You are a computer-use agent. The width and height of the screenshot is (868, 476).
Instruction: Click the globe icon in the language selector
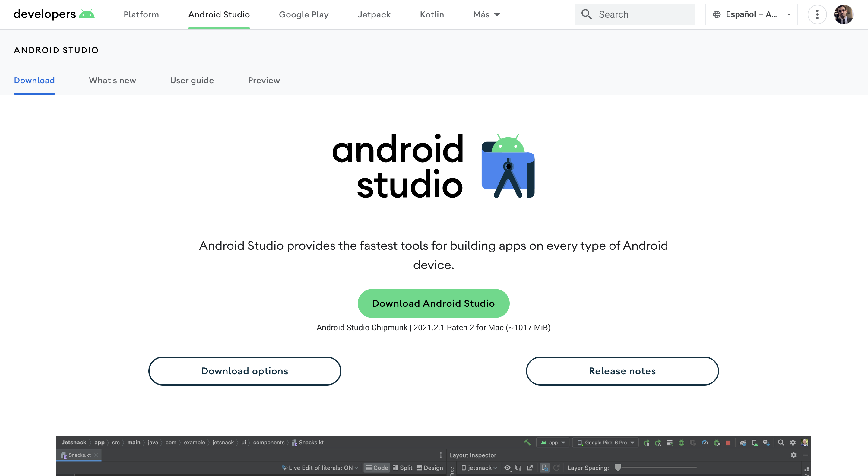[717, 14]
